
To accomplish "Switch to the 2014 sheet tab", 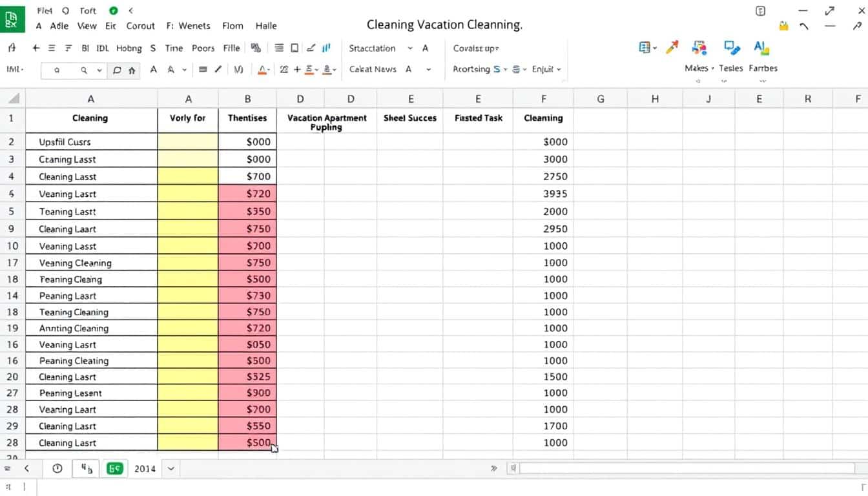I will coord(145,469).
